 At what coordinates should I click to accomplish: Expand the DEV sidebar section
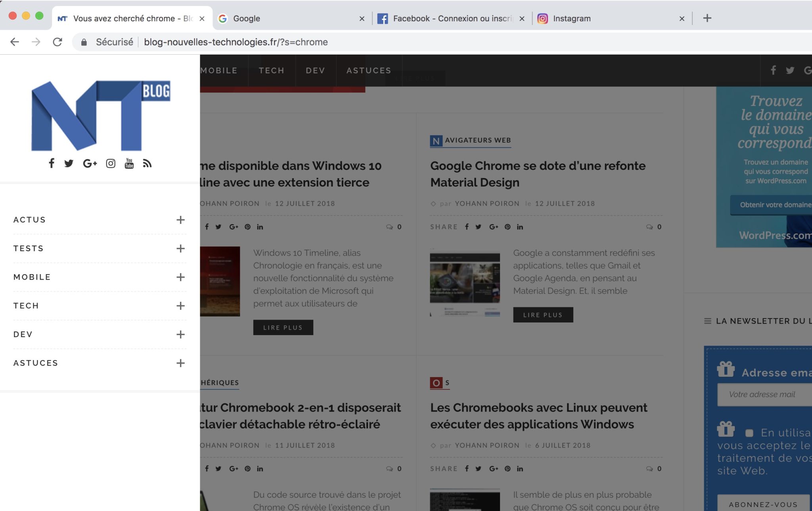(x=180, y=334)
